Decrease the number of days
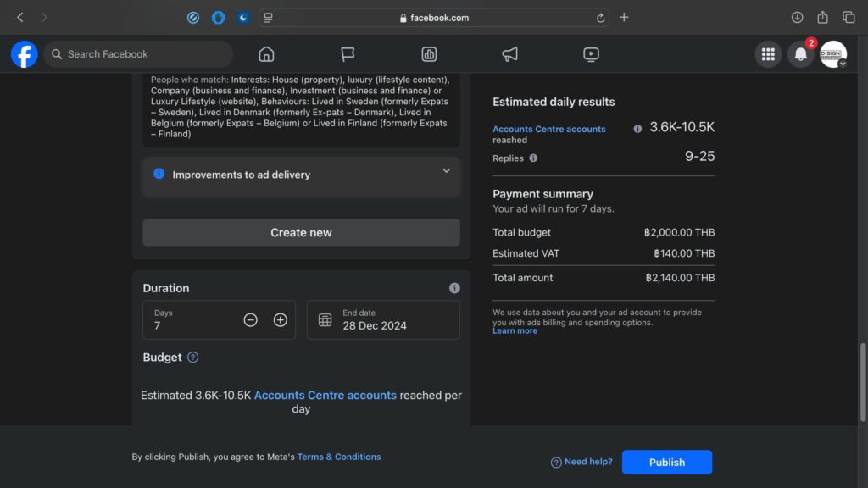Image resolution: width=868 pixels, height=488 pixels. (x=250, y=319)
